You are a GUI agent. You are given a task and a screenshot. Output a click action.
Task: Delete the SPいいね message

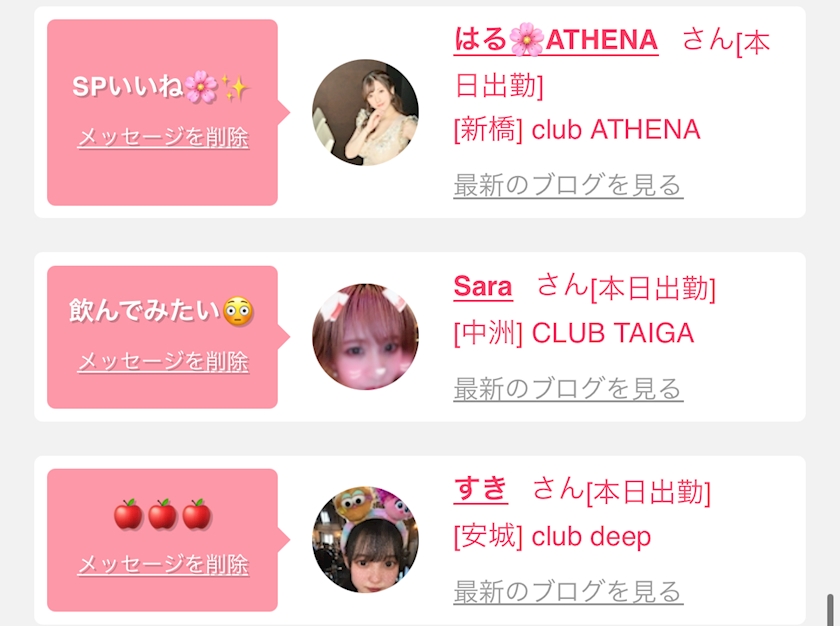point(163,137)
